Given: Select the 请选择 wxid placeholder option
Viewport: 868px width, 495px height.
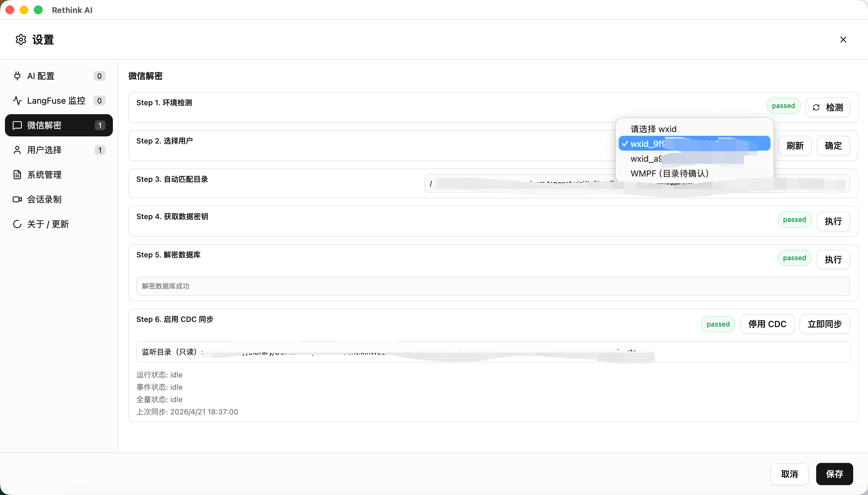Looking at the screenshot, I should pos(653,129).
